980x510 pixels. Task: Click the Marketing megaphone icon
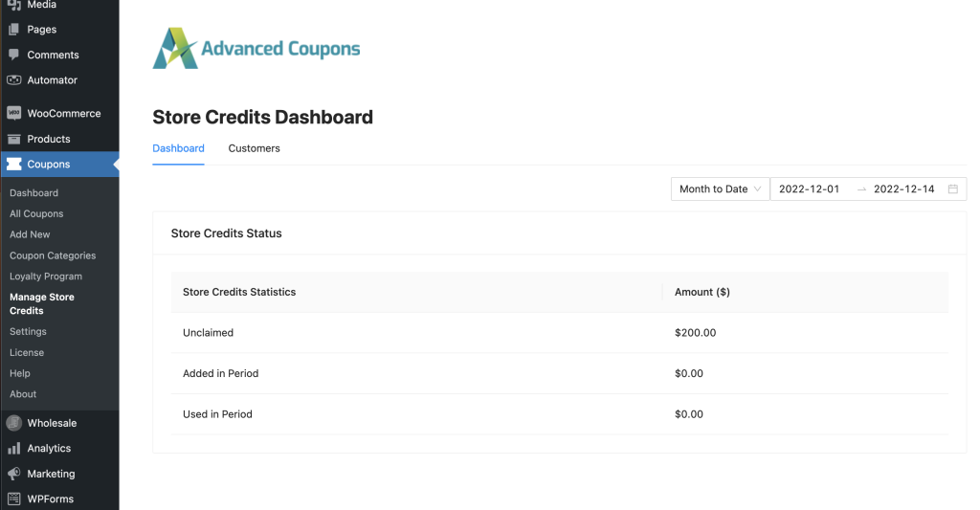(x=13, y=474)
